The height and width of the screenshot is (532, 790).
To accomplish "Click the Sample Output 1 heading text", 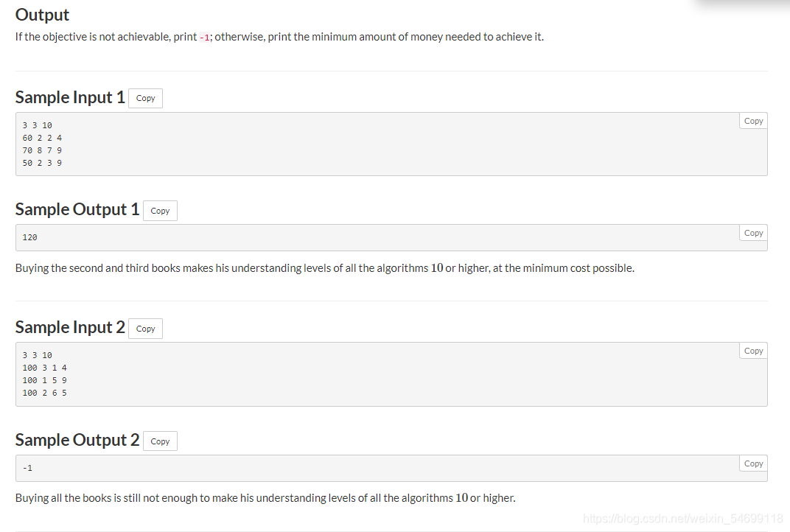I will [77, 209].
